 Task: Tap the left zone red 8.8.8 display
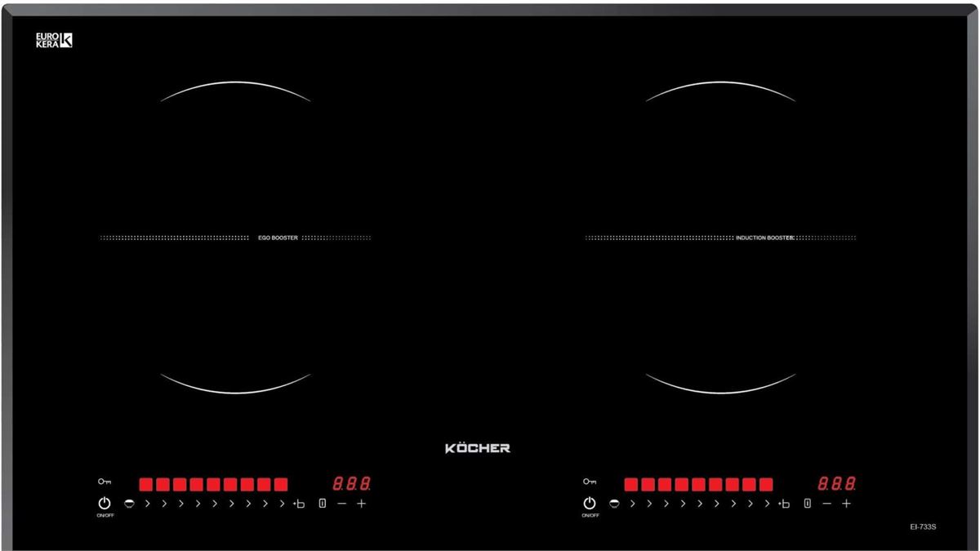click(x=352, y=483)
